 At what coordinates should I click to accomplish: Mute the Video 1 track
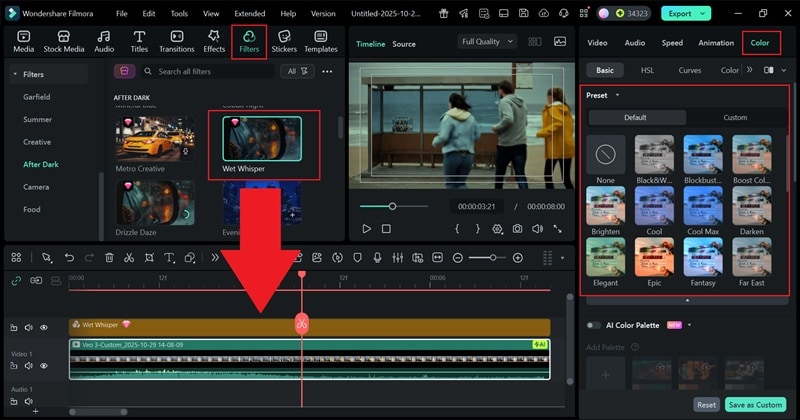[x=29, y=365]
